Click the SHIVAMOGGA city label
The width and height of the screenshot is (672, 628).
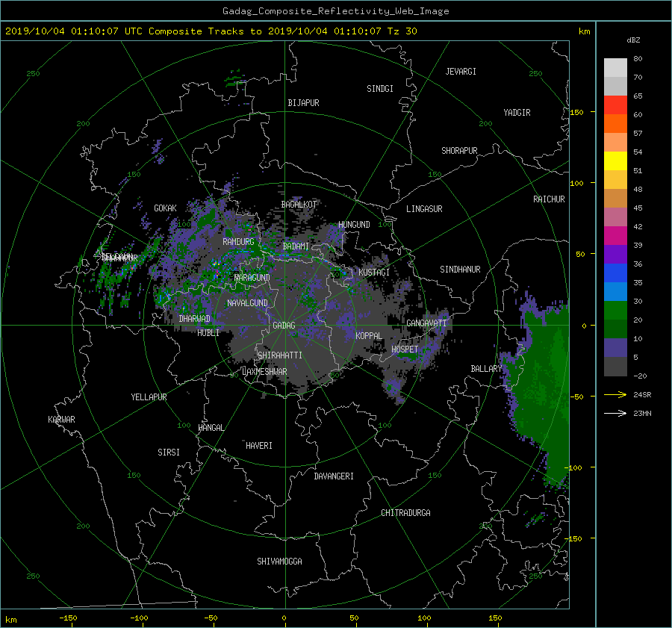coord(279,562)
